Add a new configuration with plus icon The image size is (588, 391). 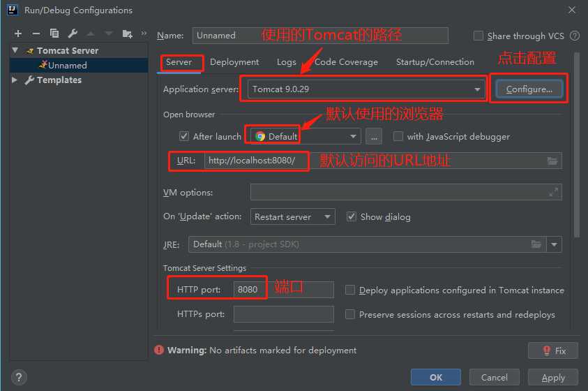coord(17,34)
